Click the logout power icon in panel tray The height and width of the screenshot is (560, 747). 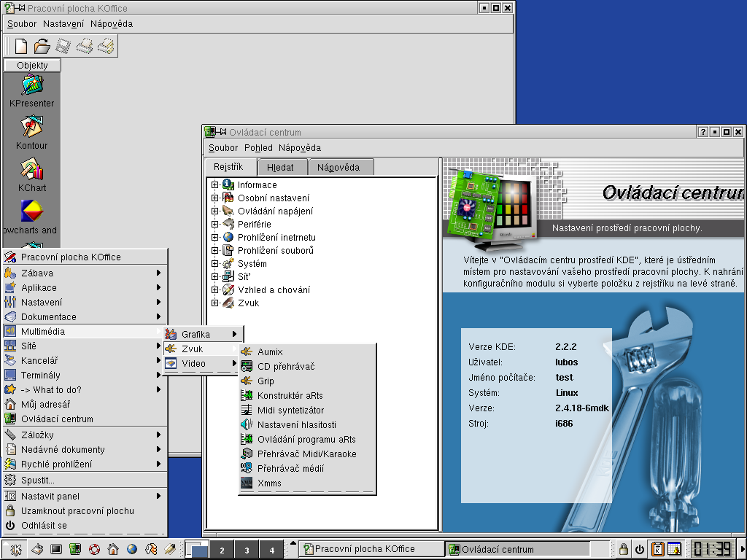[x=639, y=549]
